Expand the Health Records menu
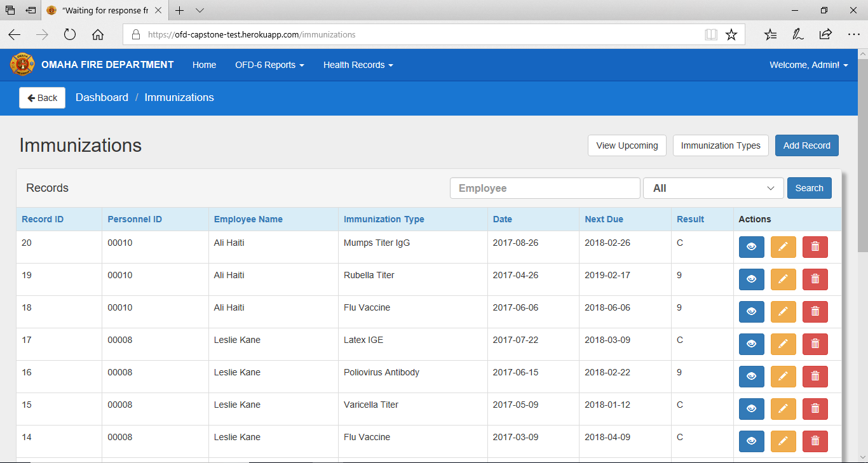868x463 pixels. click(358, 65)
